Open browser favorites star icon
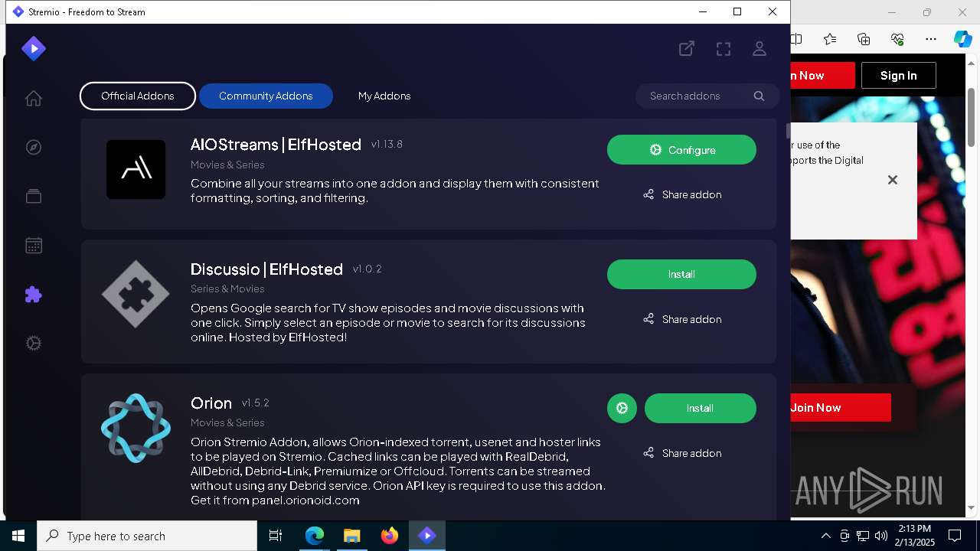Screen dimensions: 980x551 click(830, 39)
